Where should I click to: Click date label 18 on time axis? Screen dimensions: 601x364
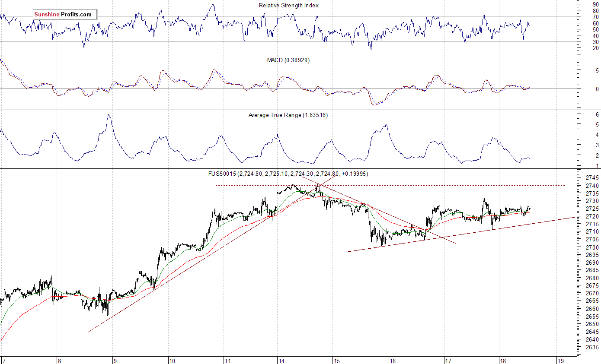tap(504, 361)
